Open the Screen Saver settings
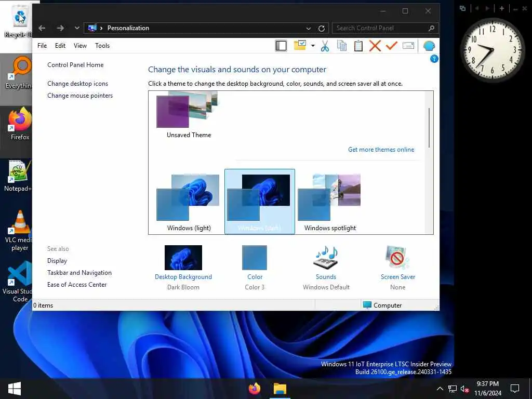The width and height of the screenshot is (532, 399). (x=397, y=268)
